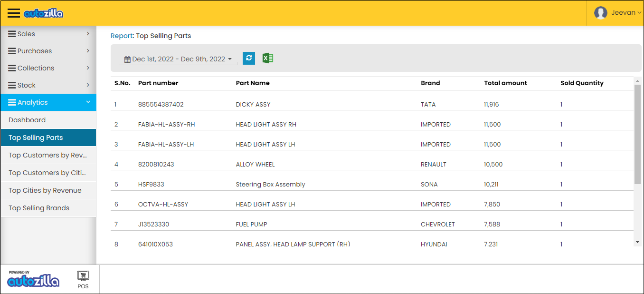Click total amount 11,916
The width and height of the screenshot is (644, 294).
[x=492, y=104]
